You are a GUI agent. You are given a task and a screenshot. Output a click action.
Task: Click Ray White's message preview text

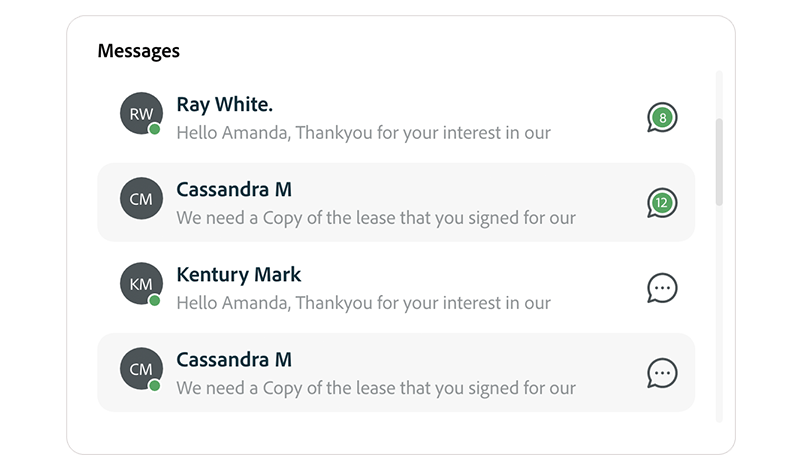363,132
